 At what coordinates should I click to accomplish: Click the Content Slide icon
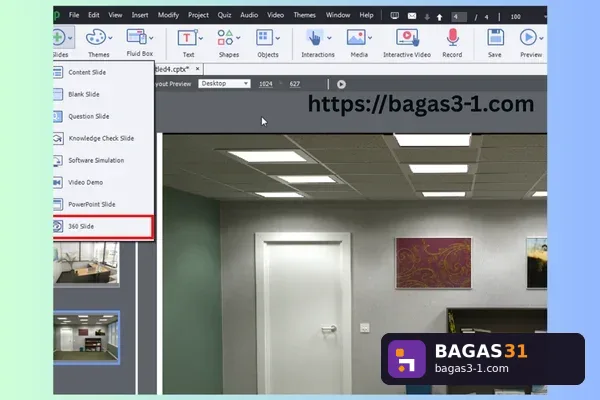(x=58, y=72)
